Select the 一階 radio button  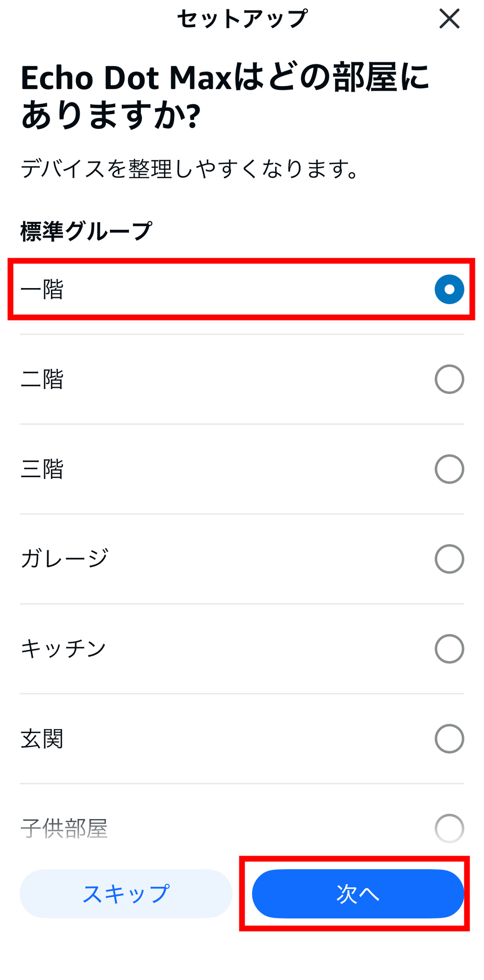(x=449, y=289)
